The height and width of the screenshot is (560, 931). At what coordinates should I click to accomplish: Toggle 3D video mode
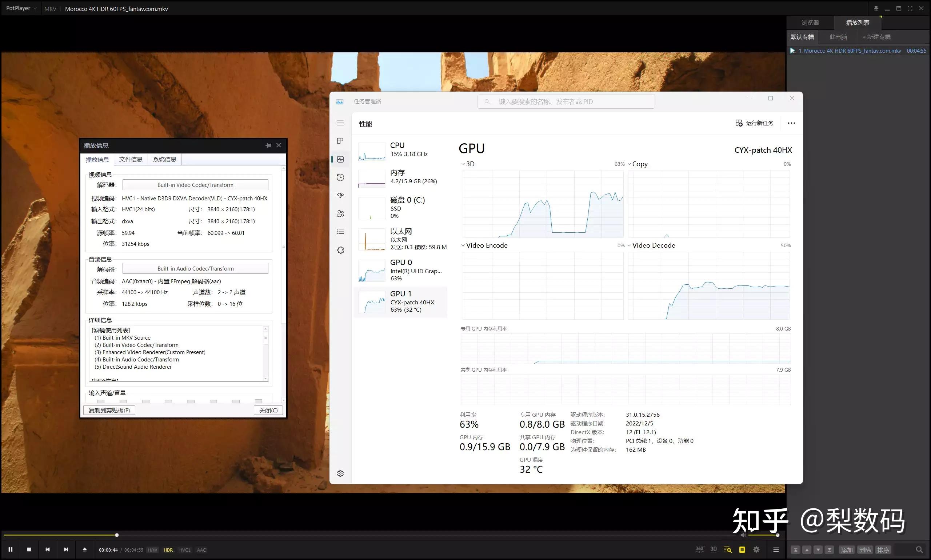coord(713,549)
